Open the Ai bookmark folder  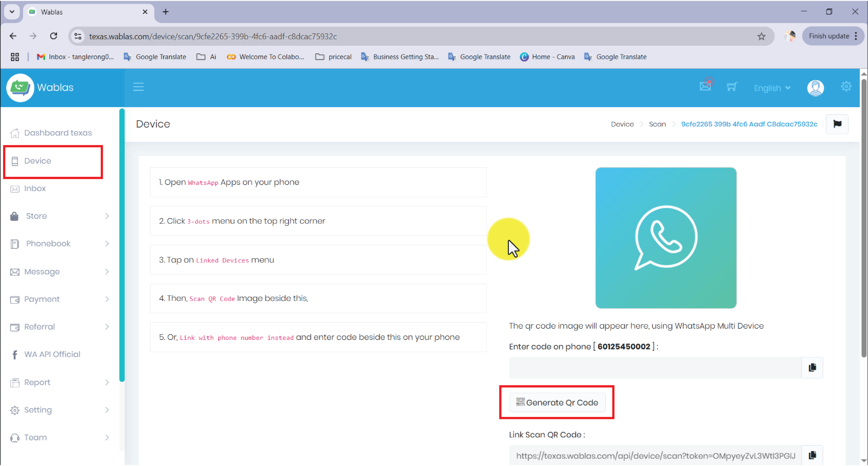(206, 57)
